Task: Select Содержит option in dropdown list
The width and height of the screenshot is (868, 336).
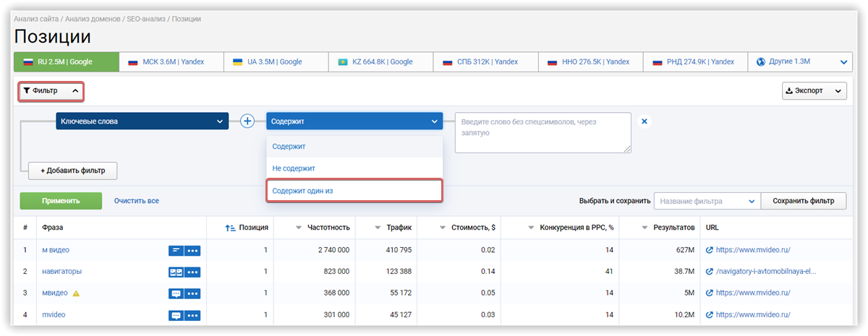Action: click(x=354, y=147)
